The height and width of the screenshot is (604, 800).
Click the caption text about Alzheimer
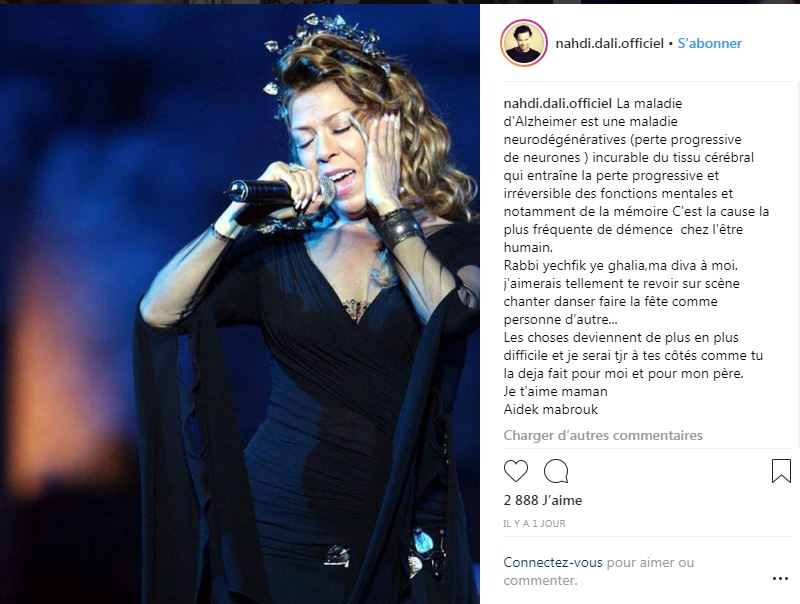pos(636,175)
